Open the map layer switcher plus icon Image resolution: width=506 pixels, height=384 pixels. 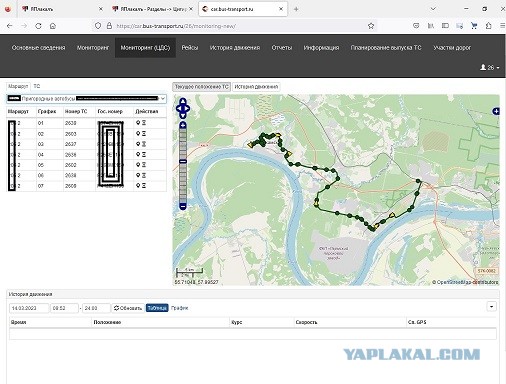click(x=496, y=111)
